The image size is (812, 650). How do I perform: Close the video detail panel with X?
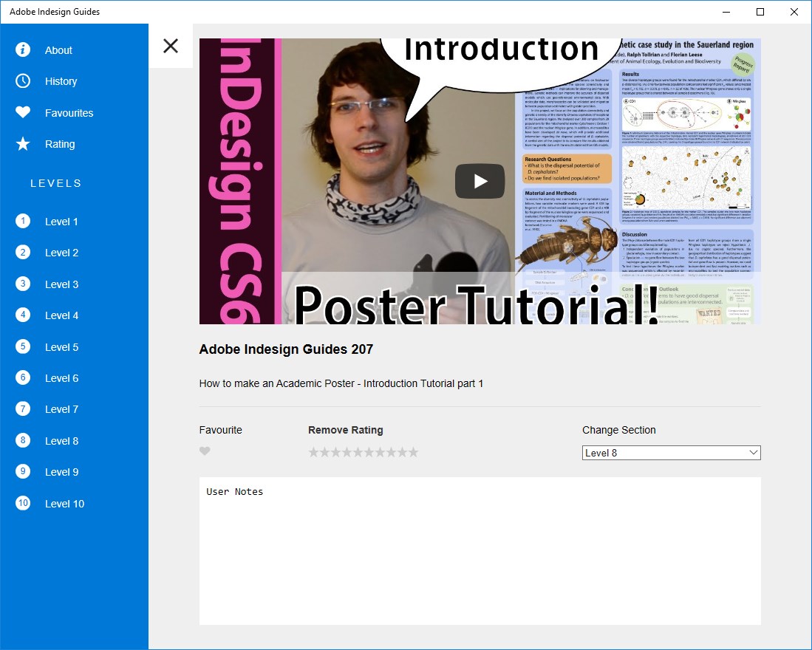(171, 46)
